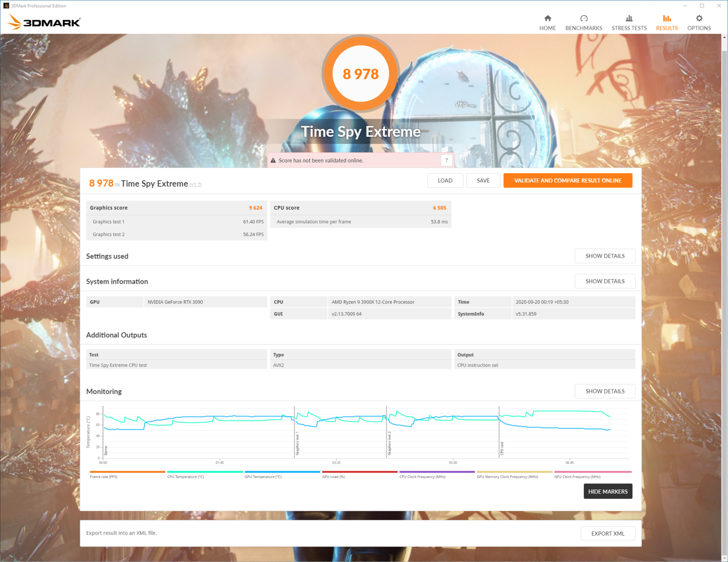Click the Graphics test 2 result 56.24 FPS
The height and width of the screenshot is (562, 728).
253,235
